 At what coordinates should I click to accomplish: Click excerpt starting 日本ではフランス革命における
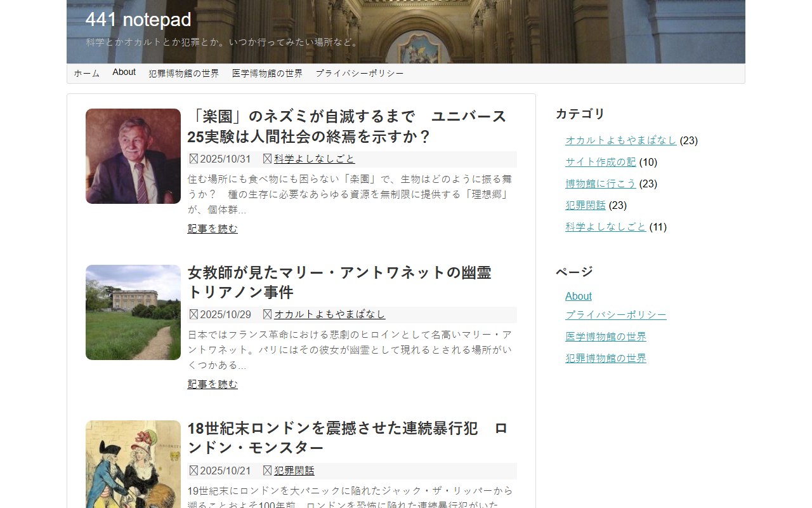tap(350, 350)
